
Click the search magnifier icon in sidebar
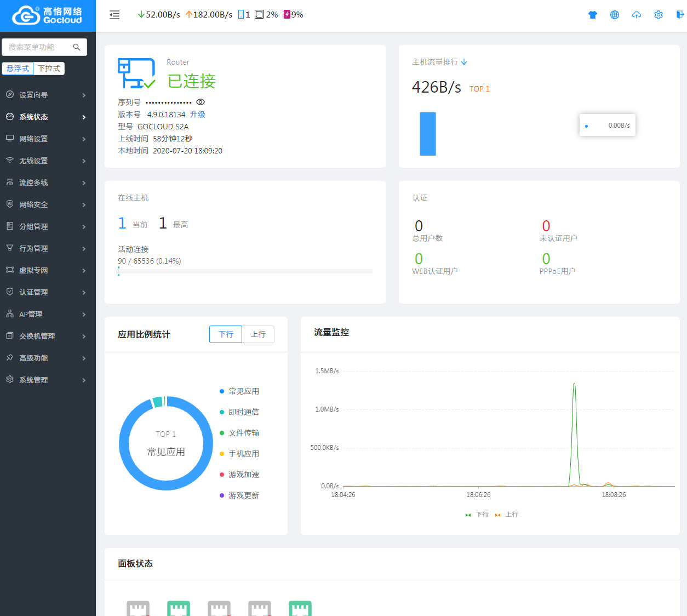[x=77, y=47]
